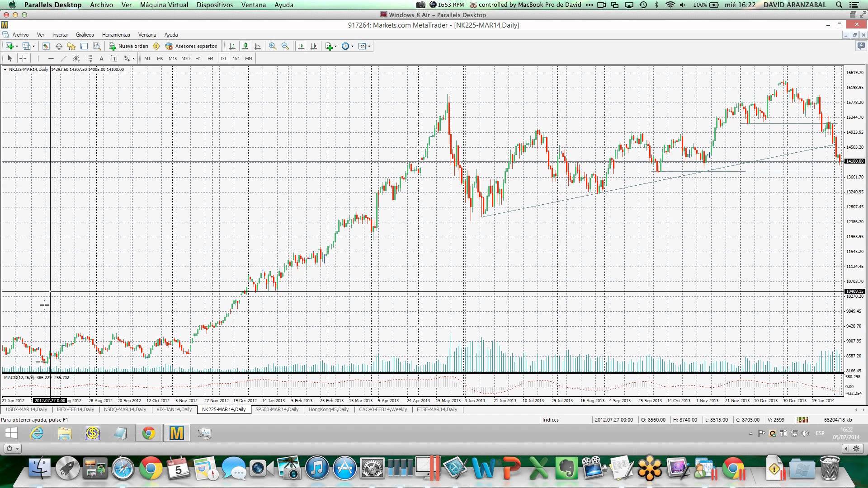Switch to H4 timeframe
The width and height of the screenshot is (868, 488).
point(210,58)
